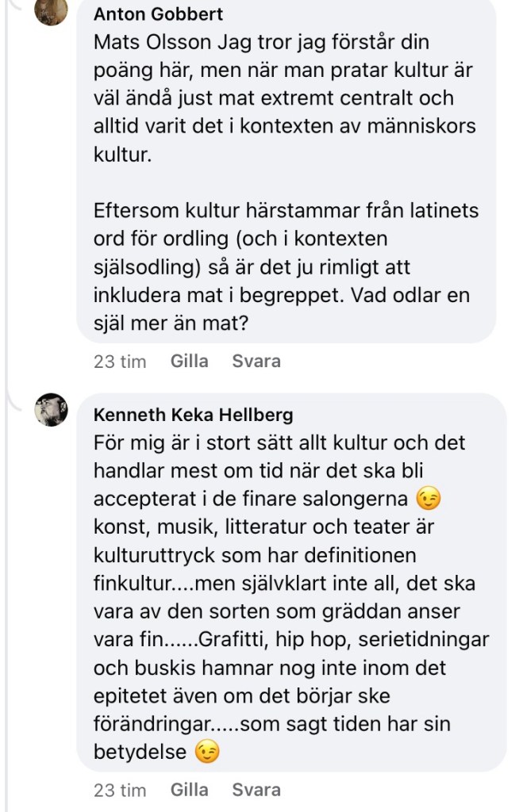Open the "23 tim" timestamp under Anton's comment
The height and width of the screenshot is (812, 523).
pyautogui.click(x=120, y=362)
